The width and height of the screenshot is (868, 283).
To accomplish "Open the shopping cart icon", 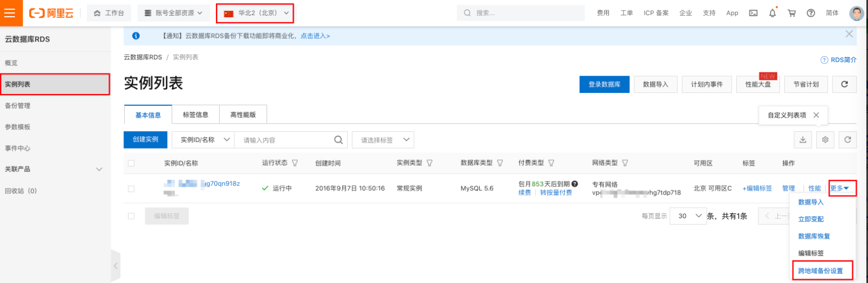I will pyautogui.click(x=792, y=13).
